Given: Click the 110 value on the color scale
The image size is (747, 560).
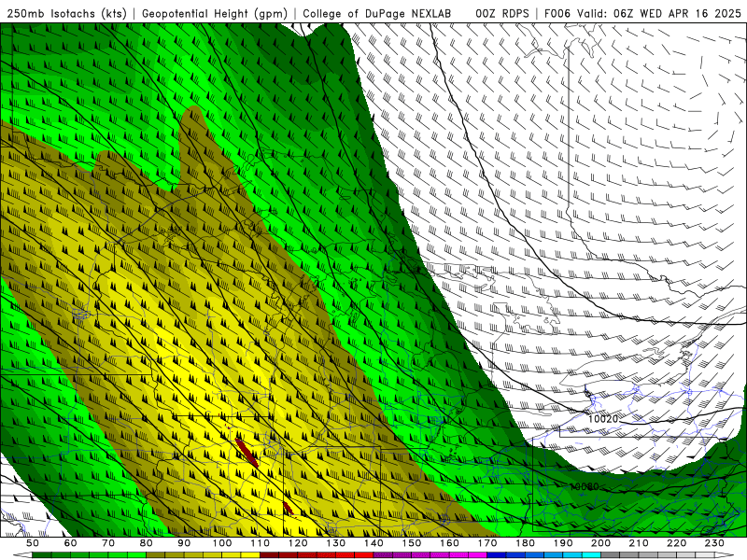Looking at the screenshot, I should coord(261,543).
